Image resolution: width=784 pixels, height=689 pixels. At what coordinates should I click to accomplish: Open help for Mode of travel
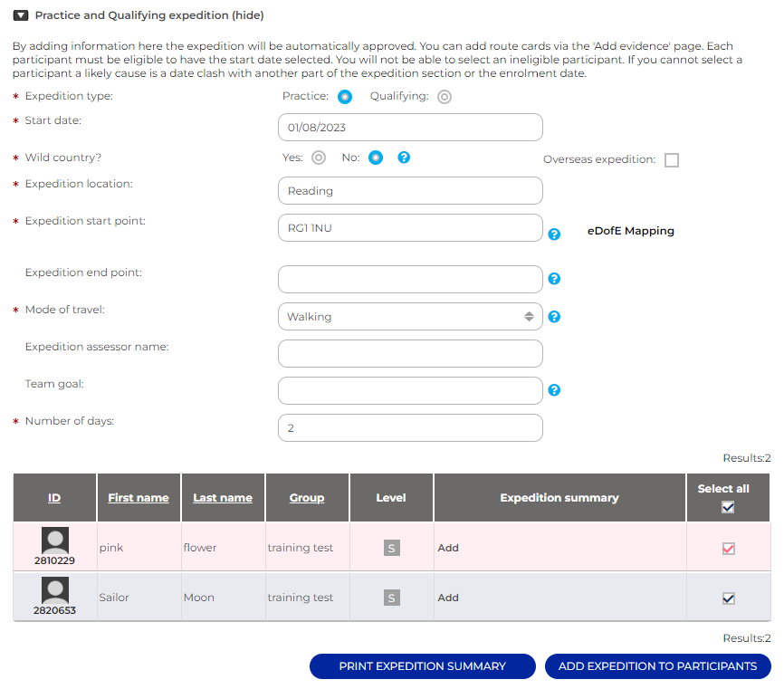554,317
